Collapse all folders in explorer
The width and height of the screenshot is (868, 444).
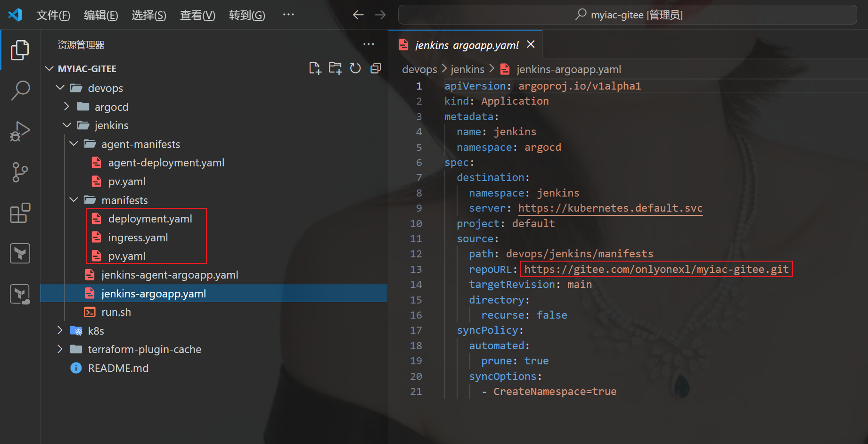tap(376, 68)
